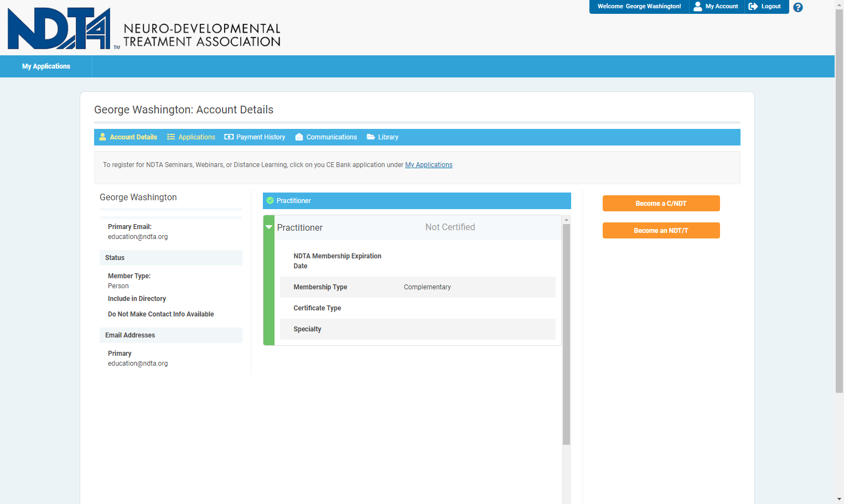Click the Become a C/NDT button
This screenshot has height=504, width=844.
(x=661, y=203)
